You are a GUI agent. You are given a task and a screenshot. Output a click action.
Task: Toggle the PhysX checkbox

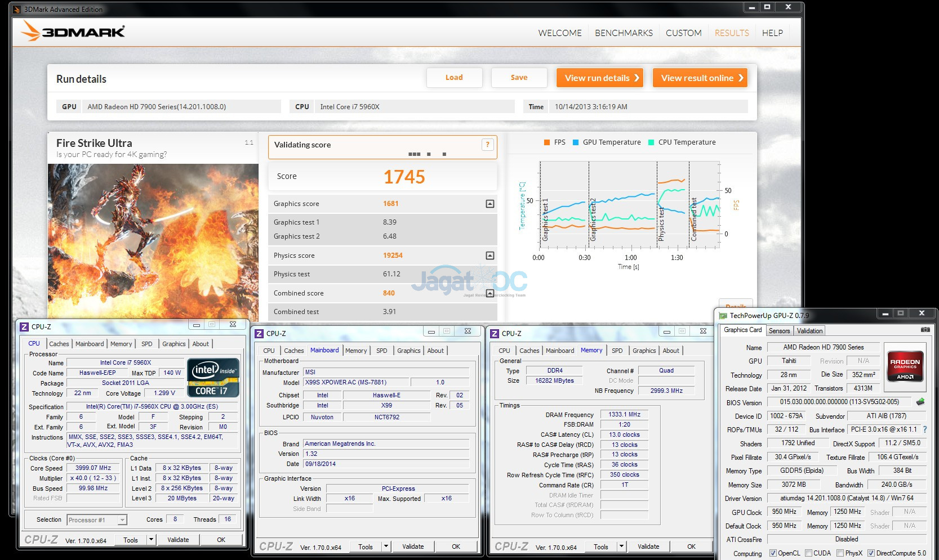840,553
